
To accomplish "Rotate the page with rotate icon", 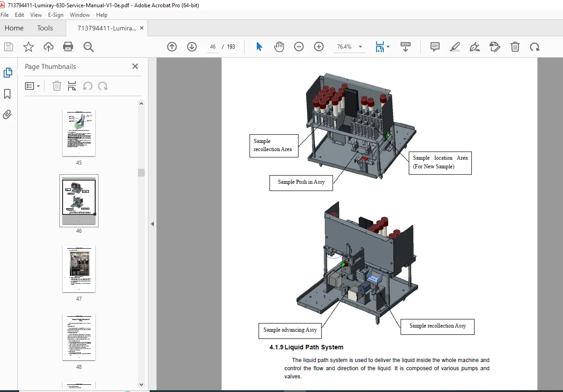I will click(x=535, y=47).
